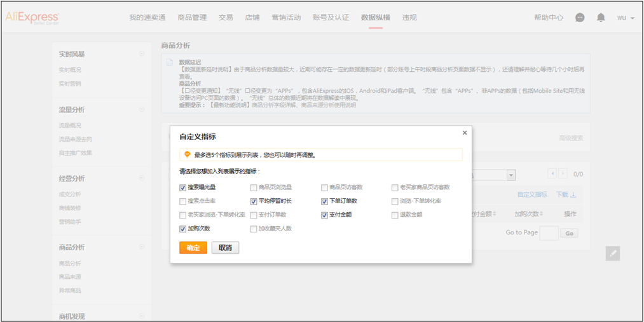Click the orange tip icon in the dialog

tap(187, 154)
